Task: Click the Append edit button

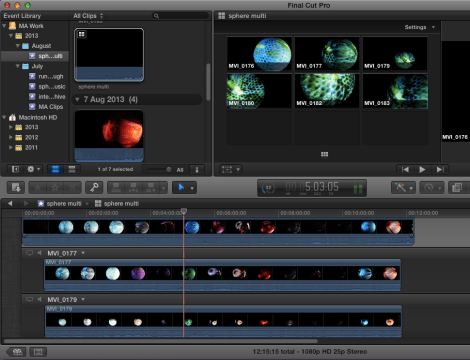Action: 151,188
